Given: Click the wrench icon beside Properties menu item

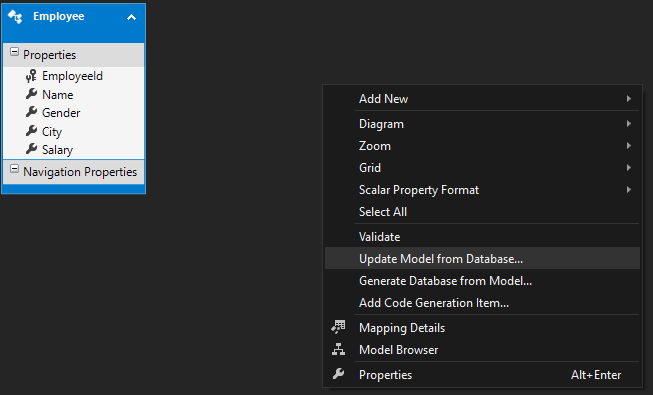Looking at the screenshot, I should 339,374.
